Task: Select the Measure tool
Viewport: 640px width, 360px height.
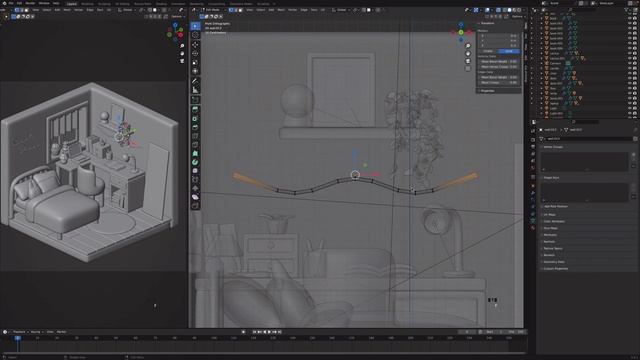Action: coord(196,90)
